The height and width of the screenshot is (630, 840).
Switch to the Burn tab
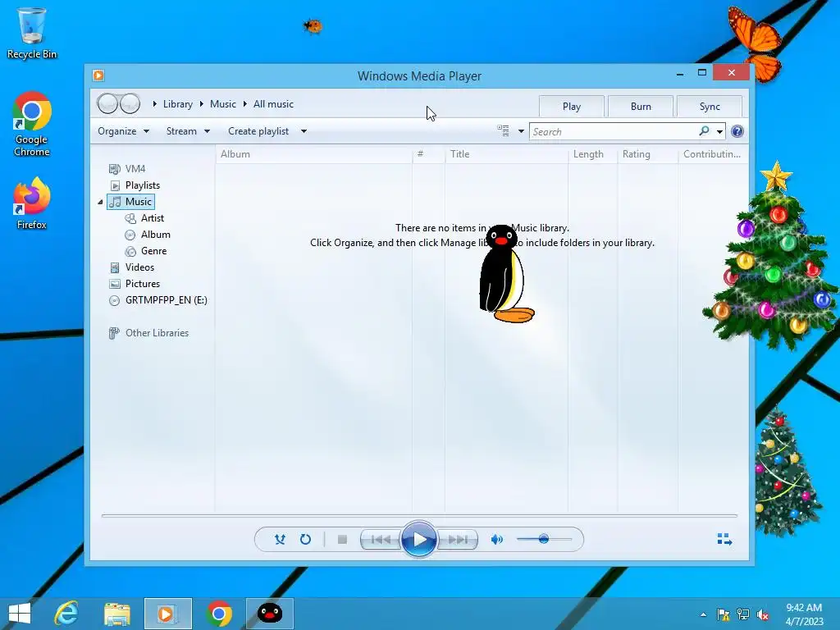pos(641,106)
